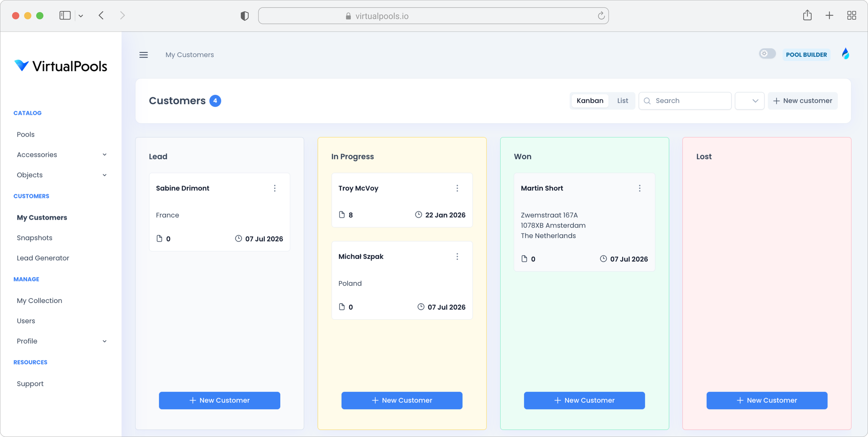
Task: Go to My Customers page
Action: pos(42,218)
